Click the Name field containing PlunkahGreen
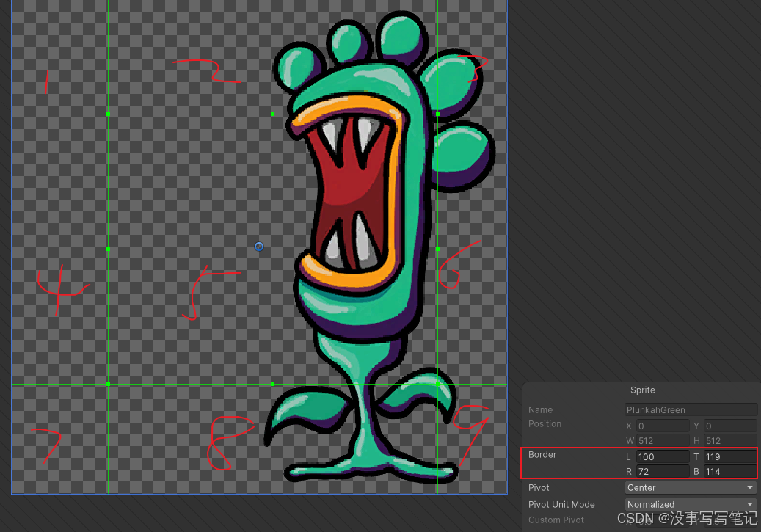Screen dimensions: 761x532 pyautogui.click(x=691, y=409)
